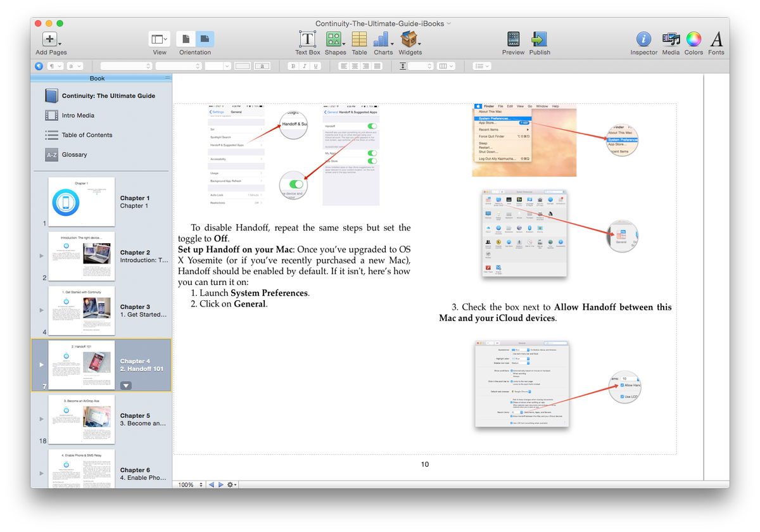Publish the book
The height and width of the screenshot is (532, 760).
(x=539, y=39)
